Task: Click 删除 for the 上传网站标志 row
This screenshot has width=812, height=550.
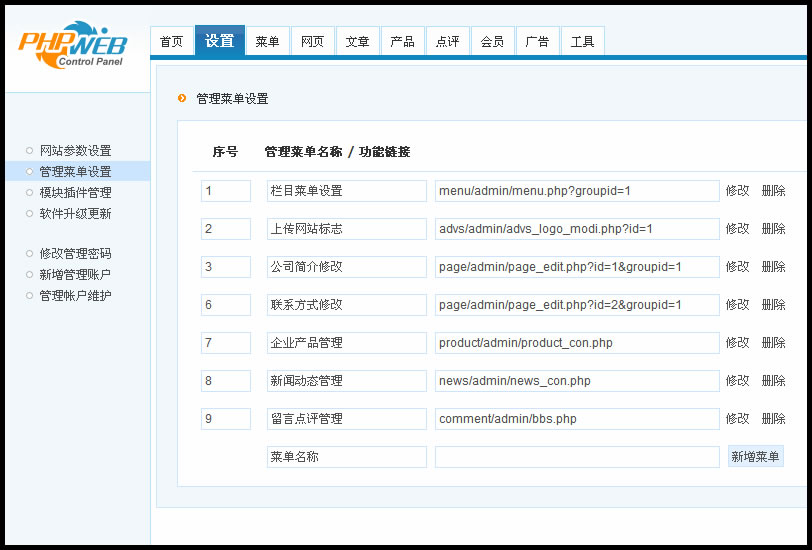Action: coord(773,229)
